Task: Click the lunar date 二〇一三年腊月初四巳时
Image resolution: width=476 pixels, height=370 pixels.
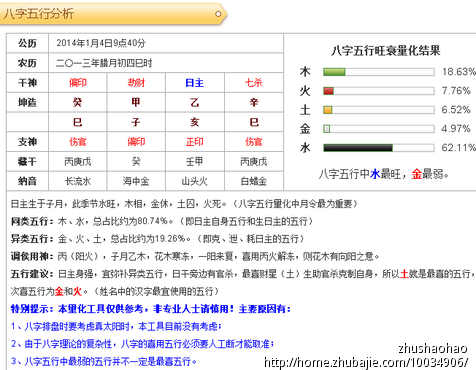Action: point(104,63)
